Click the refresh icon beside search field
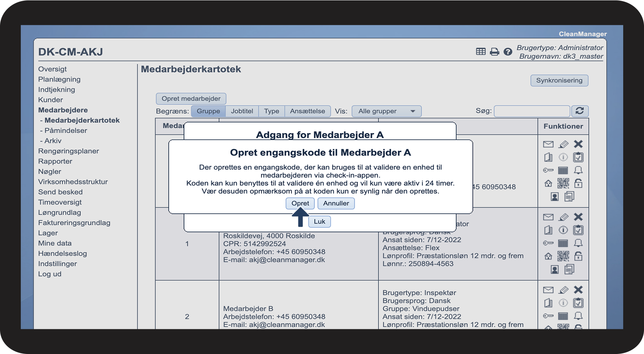The height and width of the screenshot is (354, 644). point(579,111)
